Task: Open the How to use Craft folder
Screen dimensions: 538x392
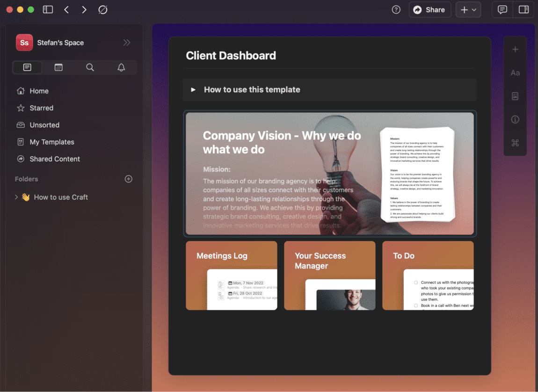Action: [x=61, y=197]
